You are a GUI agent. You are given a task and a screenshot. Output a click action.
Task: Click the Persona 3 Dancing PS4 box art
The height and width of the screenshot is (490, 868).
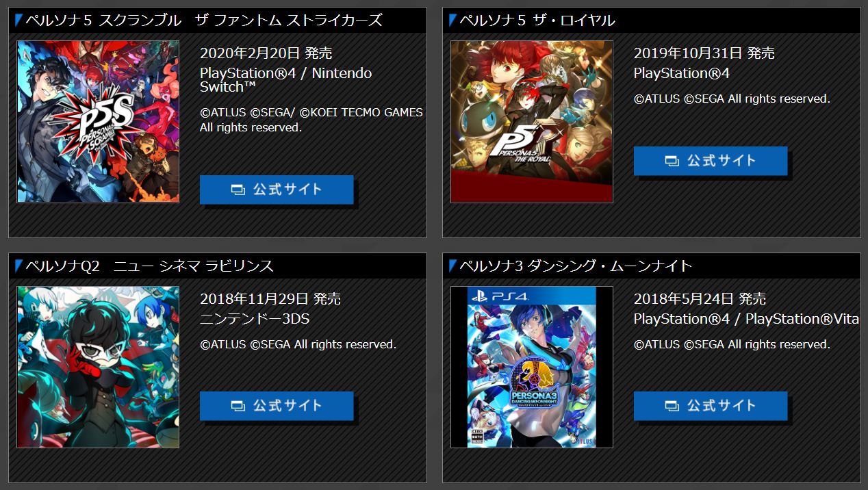pyautogui.click(x=532, y=367)
